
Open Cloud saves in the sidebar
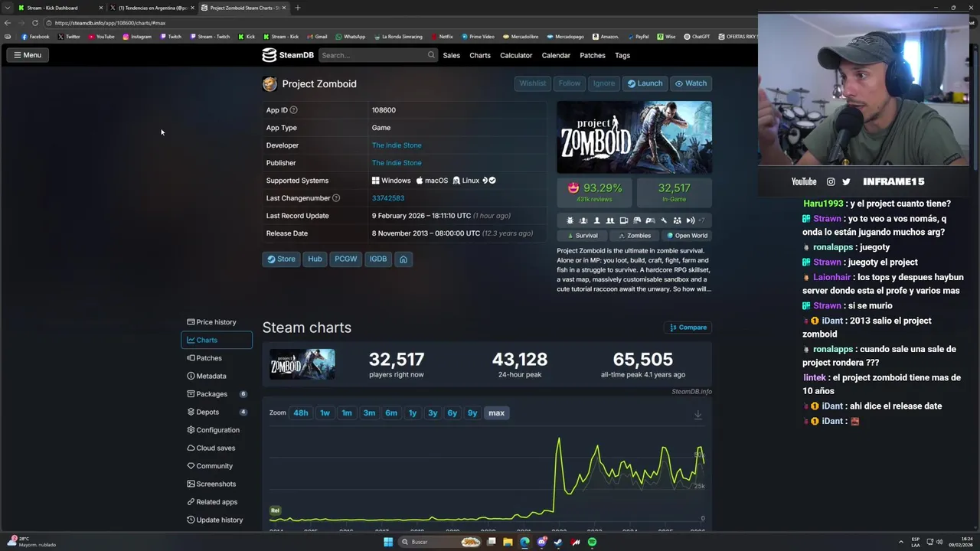[217, 448]
